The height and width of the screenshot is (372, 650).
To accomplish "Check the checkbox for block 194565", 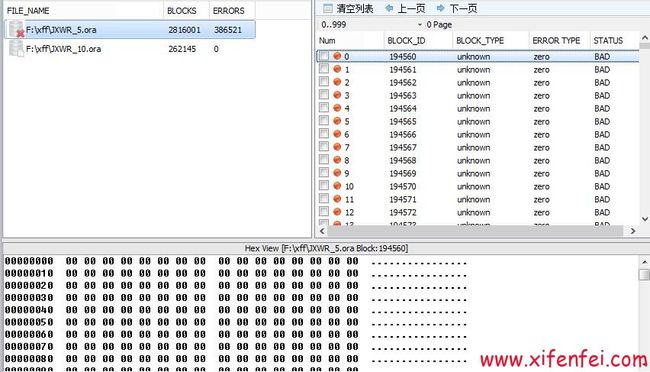I will coord(324,121).
